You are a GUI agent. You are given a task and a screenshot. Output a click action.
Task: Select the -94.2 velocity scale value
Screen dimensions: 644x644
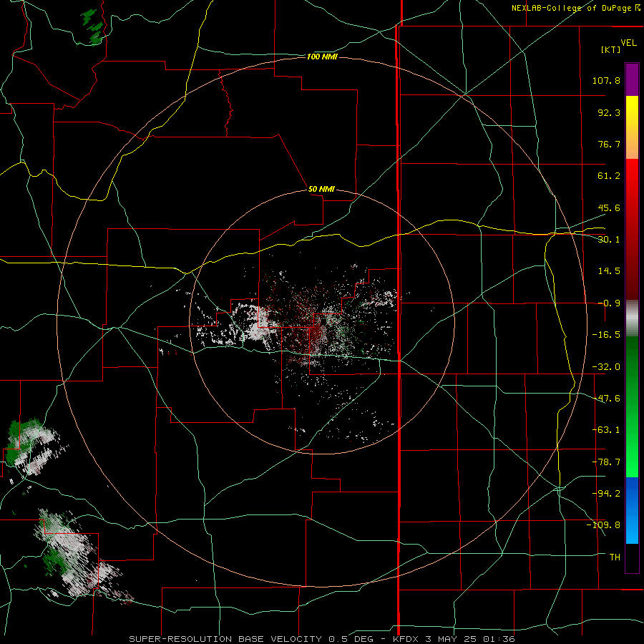606,493
